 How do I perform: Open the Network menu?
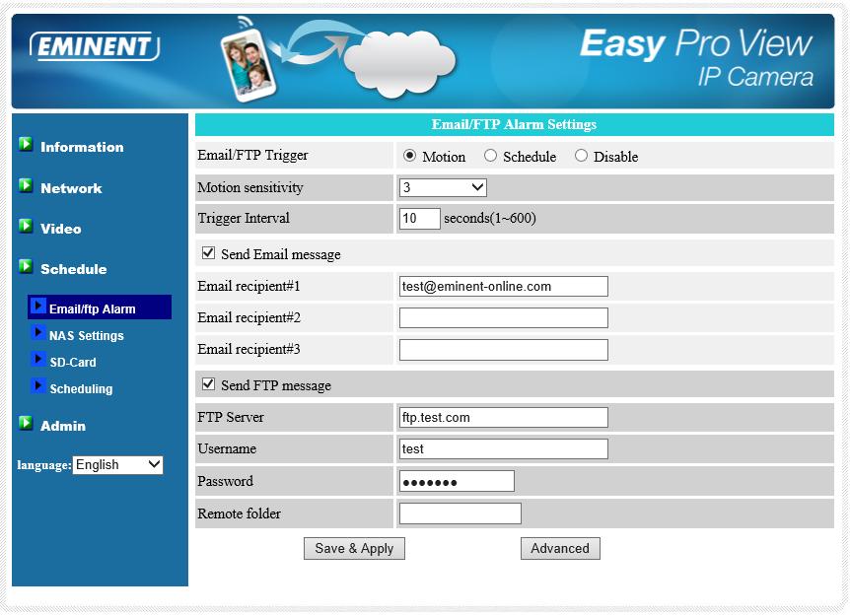(x=71, y=188)
